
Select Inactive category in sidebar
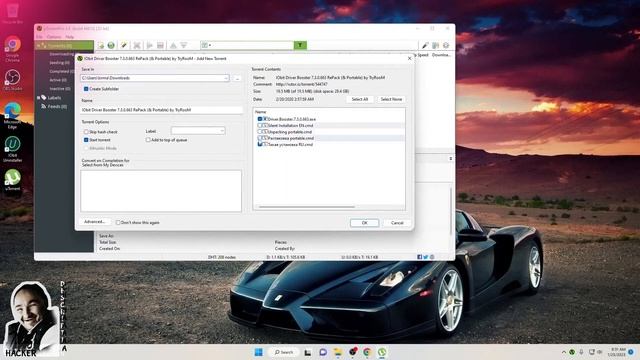coord(60,89)
